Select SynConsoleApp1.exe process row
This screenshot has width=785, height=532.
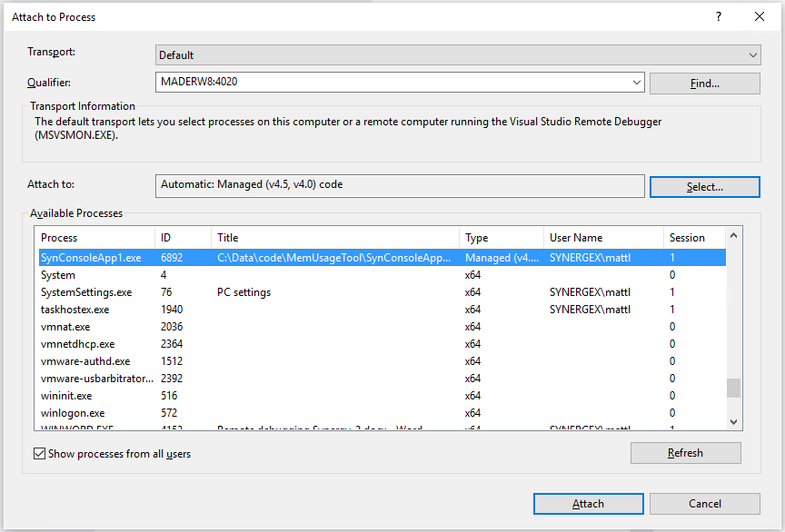91,258
